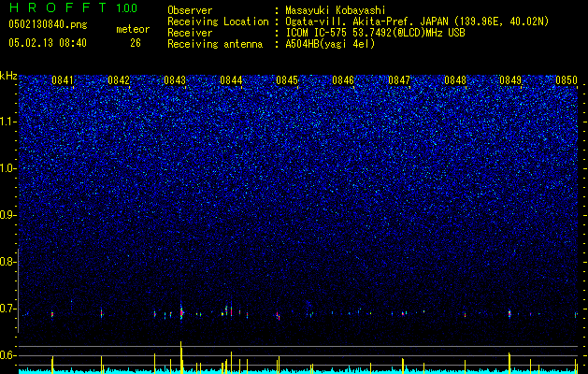Click the 1.1 kHz axis label
588x374 pixels.
click(x=8, y=122)
